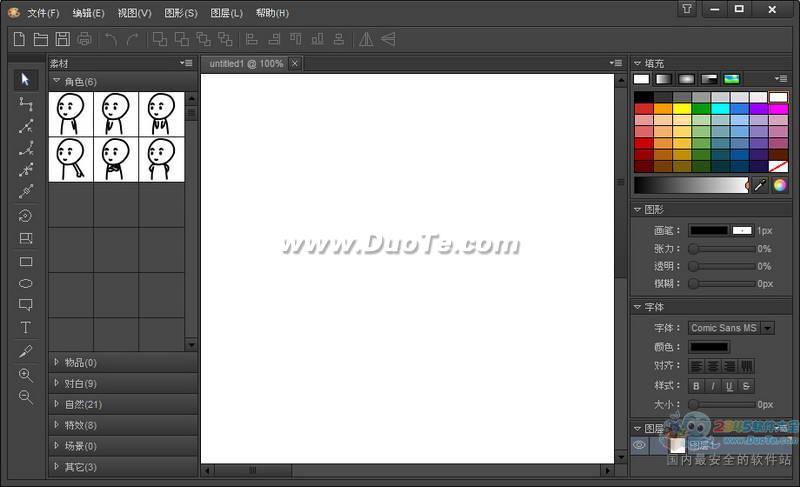Open the 文件(F) menu
800x487 pixels.
[43, 13]
